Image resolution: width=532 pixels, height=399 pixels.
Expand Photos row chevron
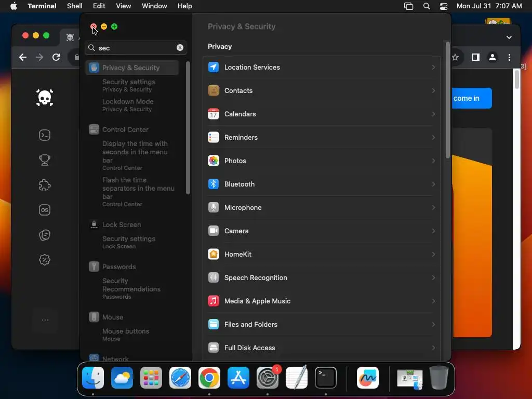(433, 161)
